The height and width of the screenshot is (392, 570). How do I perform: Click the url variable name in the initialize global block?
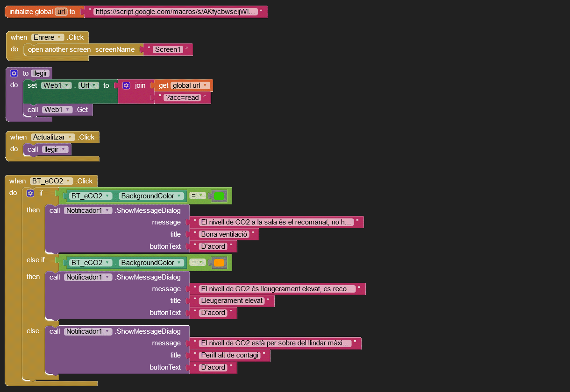[x=61, y=12]
